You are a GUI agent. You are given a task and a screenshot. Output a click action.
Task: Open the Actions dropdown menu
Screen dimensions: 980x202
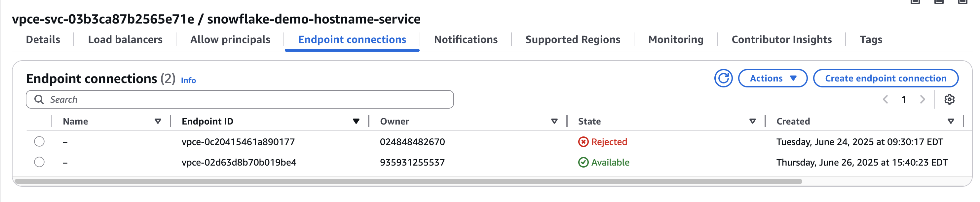[773, 78]
